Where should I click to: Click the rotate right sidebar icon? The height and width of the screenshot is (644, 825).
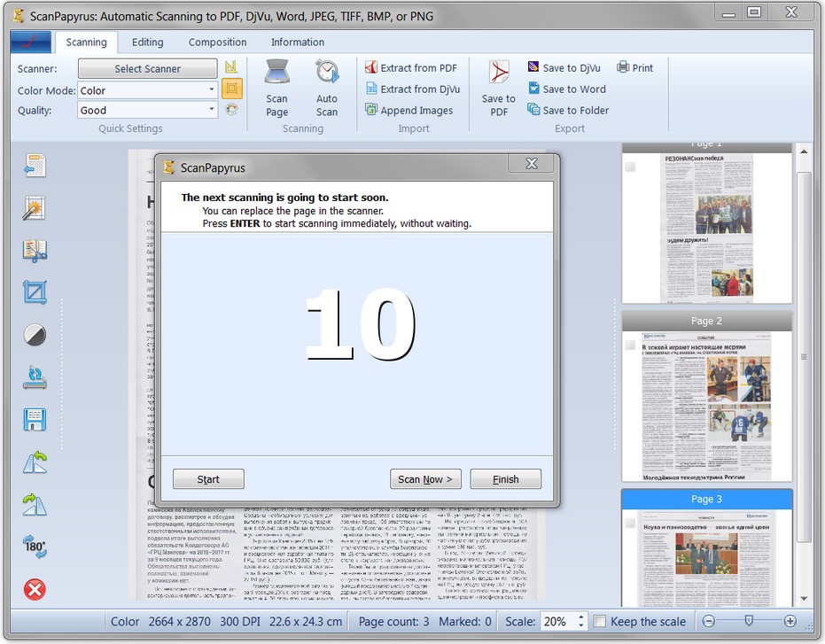point(35,505)
